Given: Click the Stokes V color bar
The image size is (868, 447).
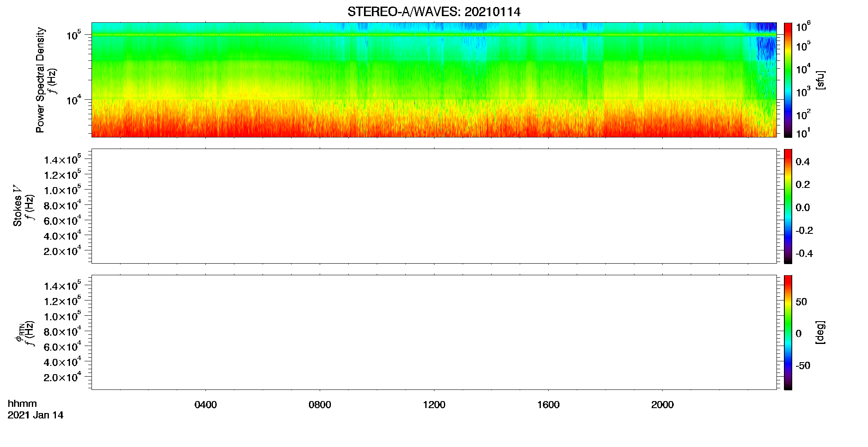Looking at the screenshot, I should click(x=788, y=206).
